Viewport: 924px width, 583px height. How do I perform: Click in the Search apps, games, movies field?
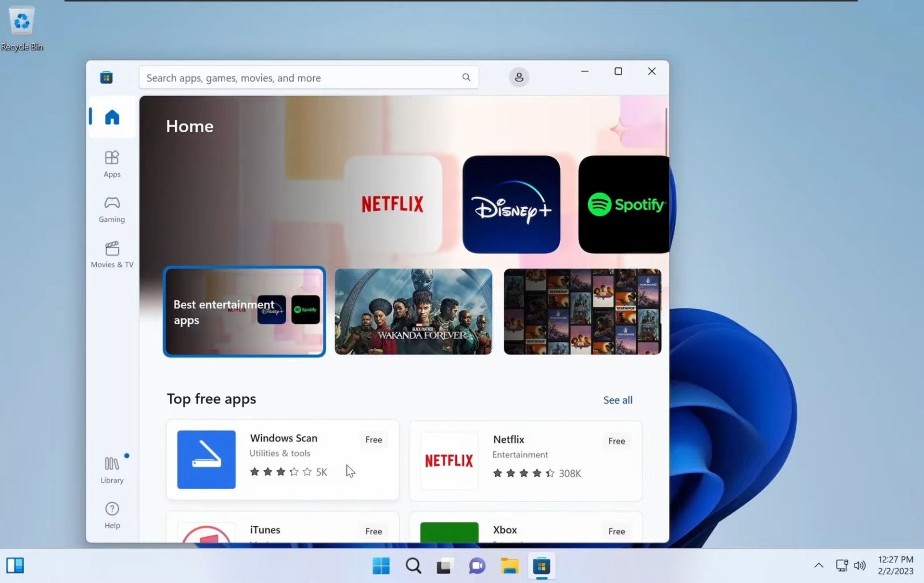tap(308, 77)
